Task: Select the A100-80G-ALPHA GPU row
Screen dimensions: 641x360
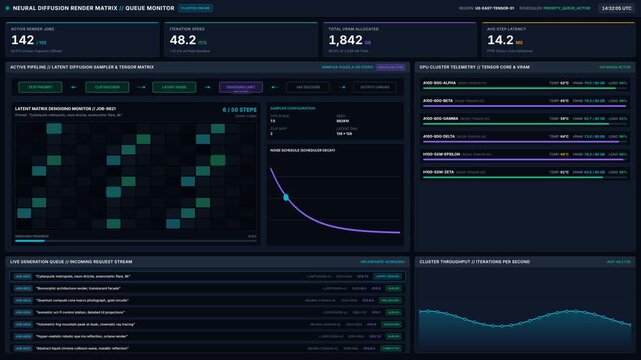Action: 524,85
